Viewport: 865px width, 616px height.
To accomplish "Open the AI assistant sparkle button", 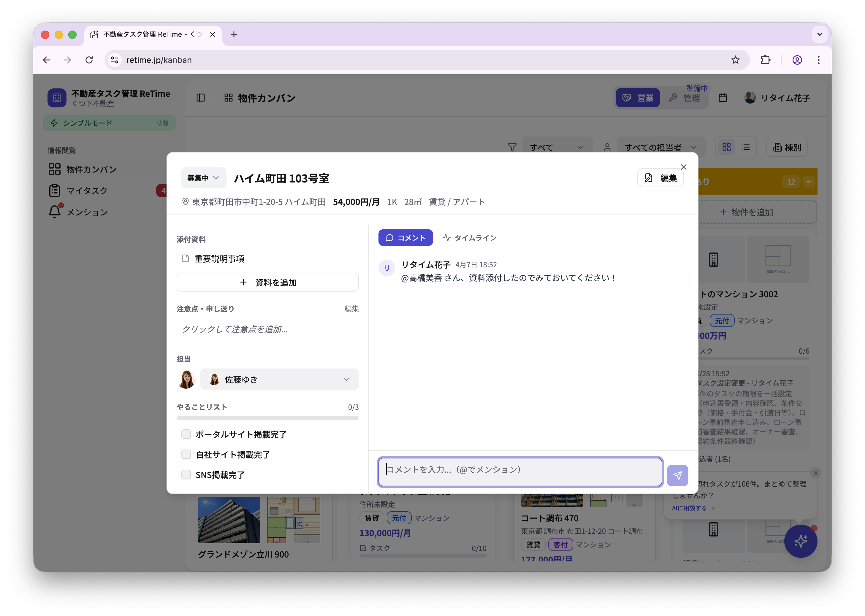I will 801,541.
